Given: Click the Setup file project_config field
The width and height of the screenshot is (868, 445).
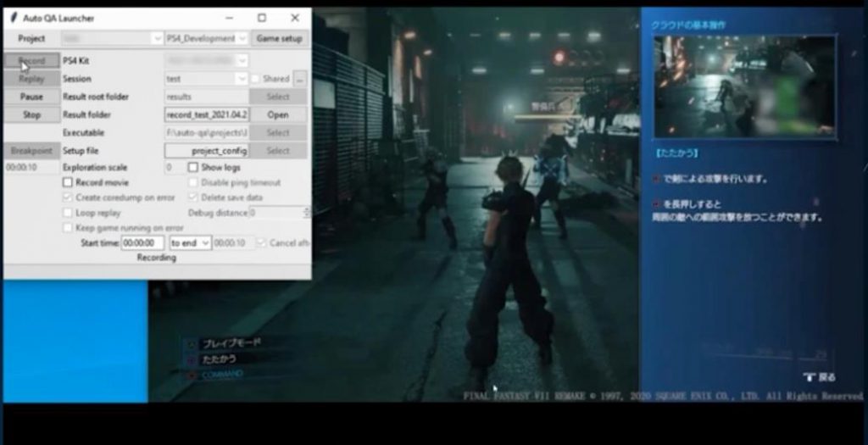Looking at the screenshot, I should [207, 151].
